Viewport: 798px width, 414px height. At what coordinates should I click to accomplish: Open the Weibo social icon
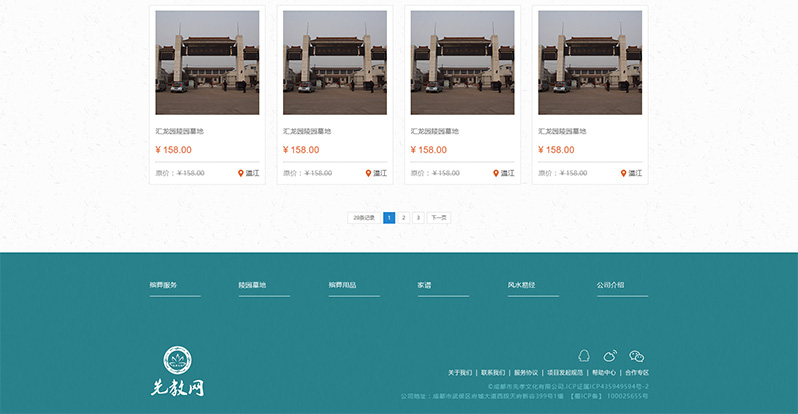tap(610, 356)
